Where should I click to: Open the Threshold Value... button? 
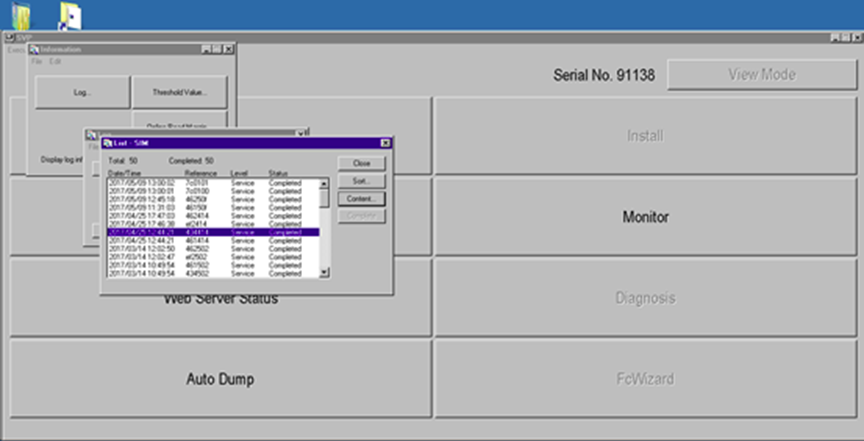click(181, 91)
